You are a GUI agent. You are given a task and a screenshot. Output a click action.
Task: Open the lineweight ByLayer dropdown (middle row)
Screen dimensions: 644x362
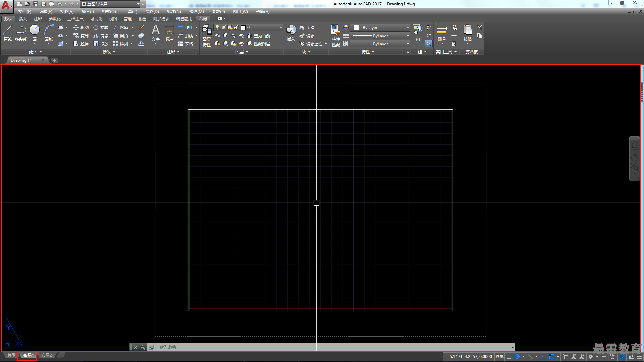click(380, 36)
